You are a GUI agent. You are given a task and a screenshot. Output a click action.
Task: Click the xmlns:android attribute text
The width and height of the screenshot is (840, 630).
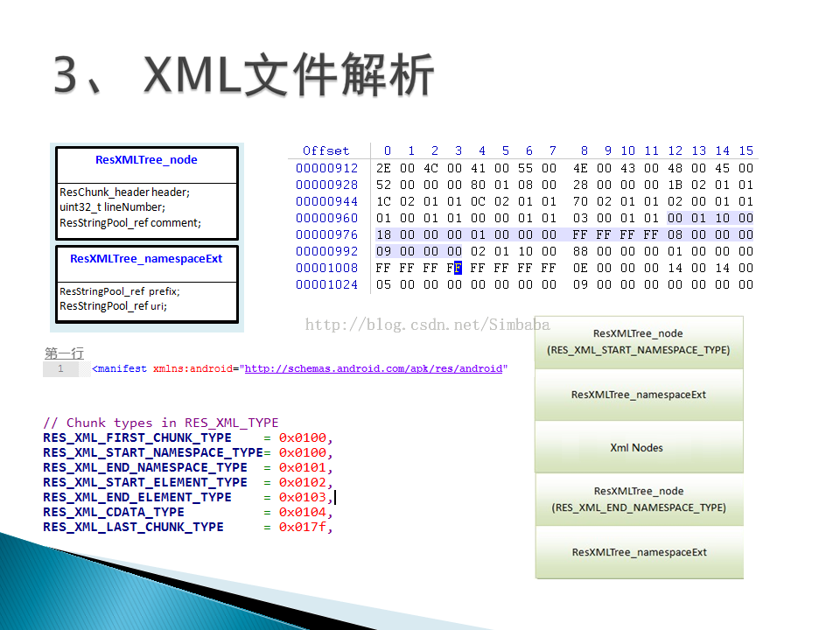pos(192,368)
